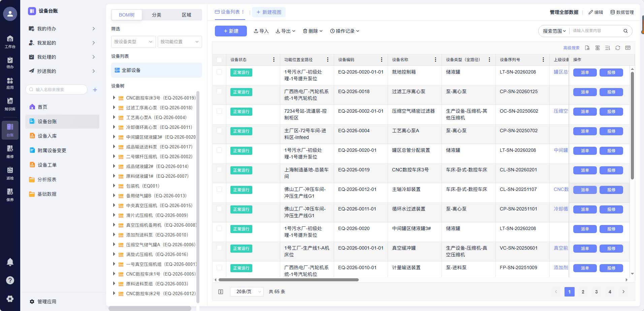Open 设备入库 in the left menu
644x311 pixels.
47,136
